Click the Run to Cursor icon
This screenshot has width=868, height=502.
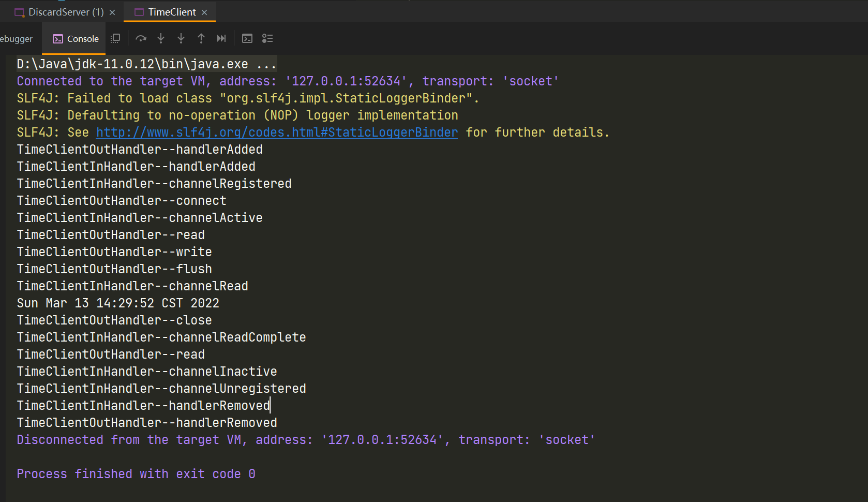pos(221,38)
